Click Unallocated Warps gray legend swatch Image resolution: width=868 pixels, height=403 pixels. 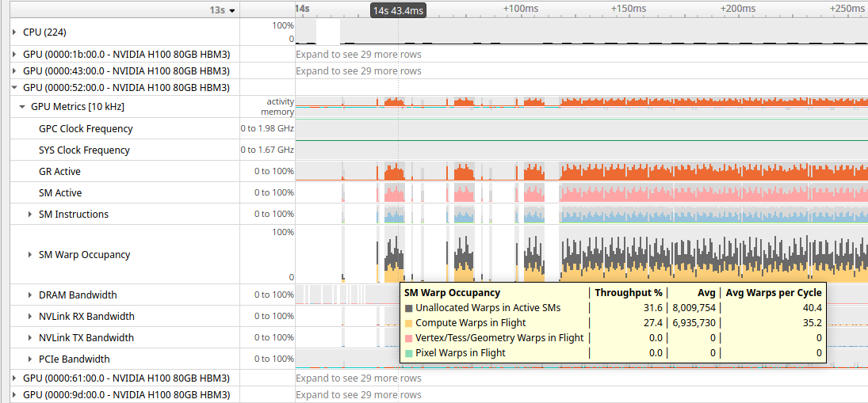pyautogui.click(x=408, y=308)
